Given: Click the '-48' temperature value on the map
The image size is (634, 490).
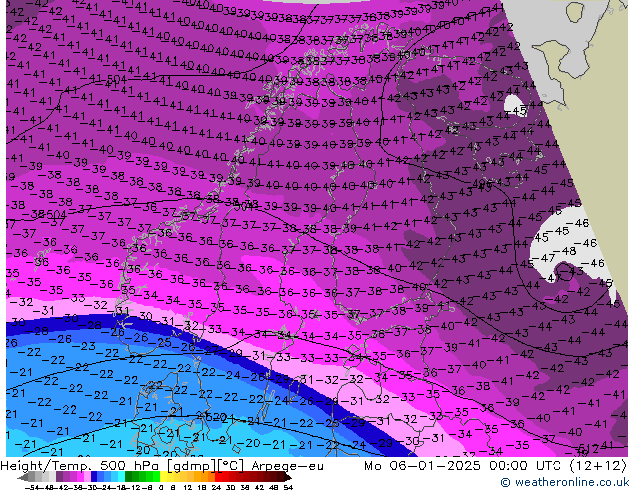Looking at the screenshot, I should pyautogui.click(x=566, y=251).
